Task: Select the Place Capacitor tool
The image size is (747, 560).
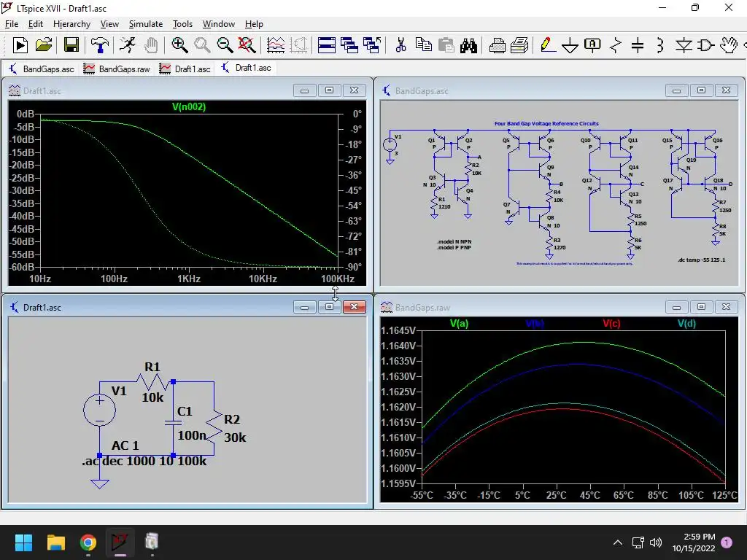Action: pos(638,46)
